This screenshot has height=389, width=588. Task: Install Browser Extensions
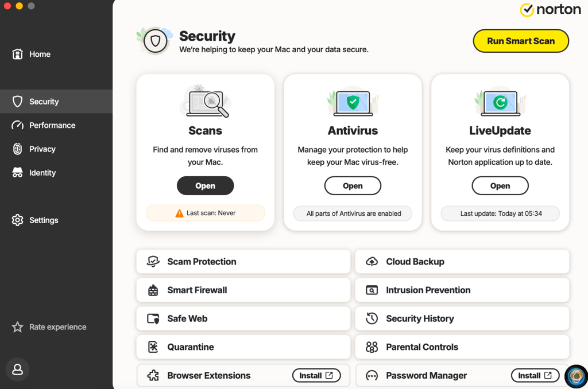(316, 375)
